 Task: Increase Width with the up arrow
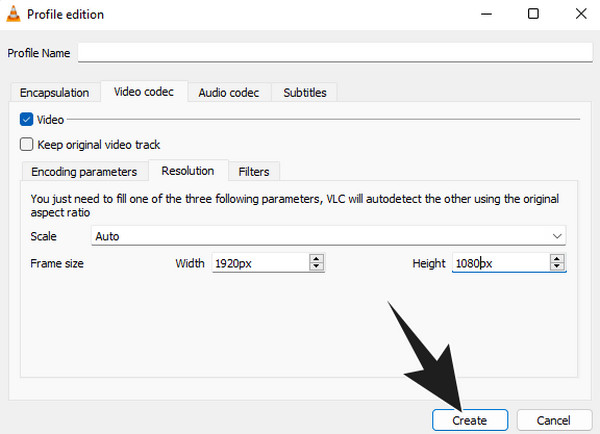pos(316,259)
